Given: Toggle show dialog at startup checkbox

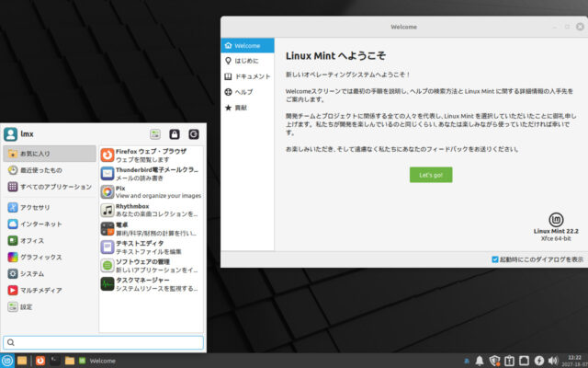Looking at the screenshot, I should [495, 259].
